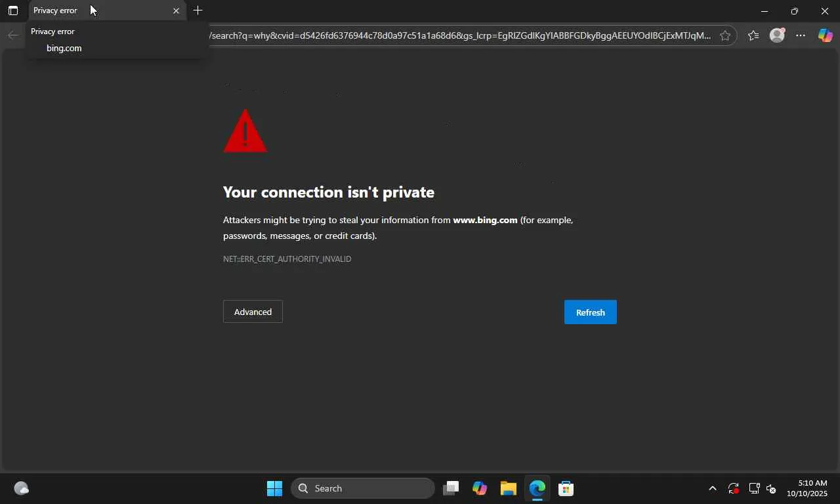Image resolution: width=840 pixels, height=504 pixels.
Task: Open Microsoft Store from taskbar
Action: tap(566, 488)
